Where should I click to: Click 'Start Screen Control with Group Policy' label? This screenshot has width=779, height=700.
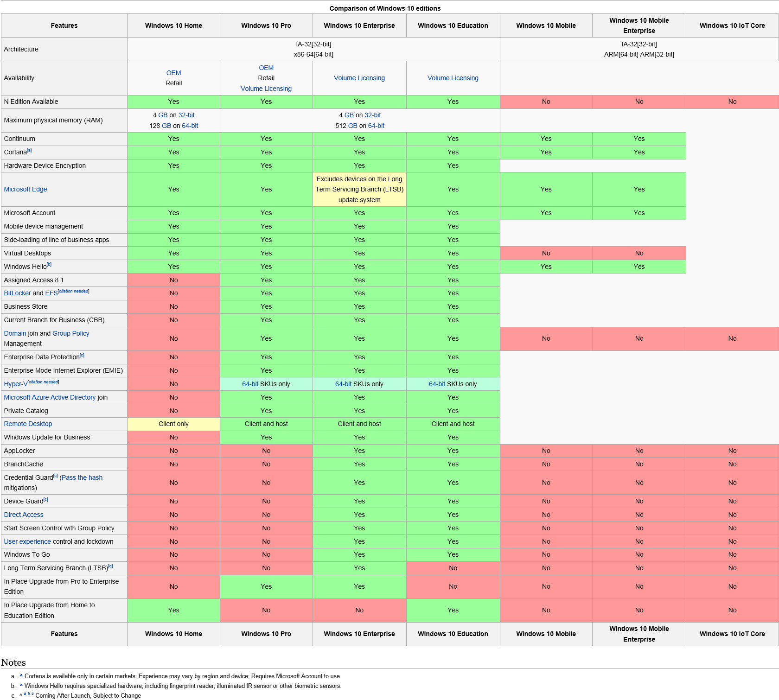pyautogui.click(x=59, y=528)
